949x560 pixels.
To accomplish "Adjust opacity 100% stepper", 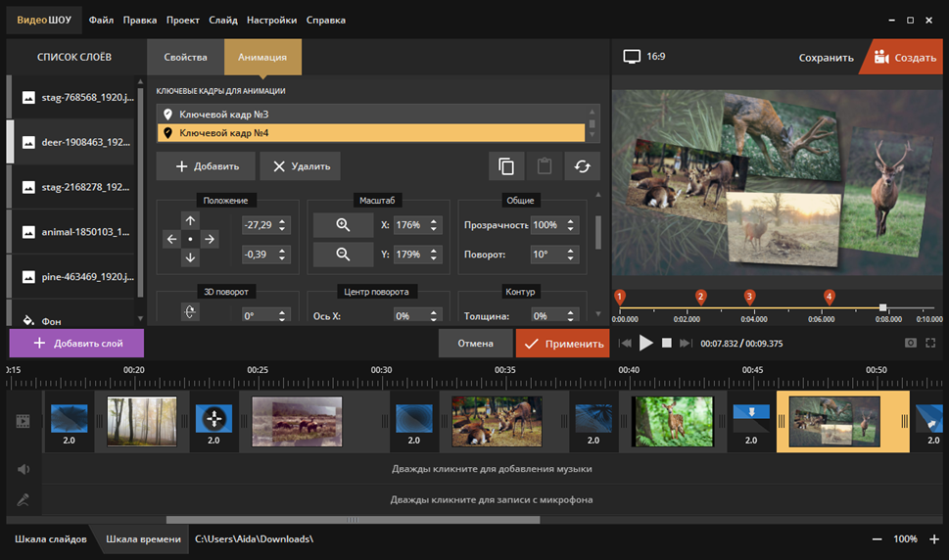I will click(570, 225).
